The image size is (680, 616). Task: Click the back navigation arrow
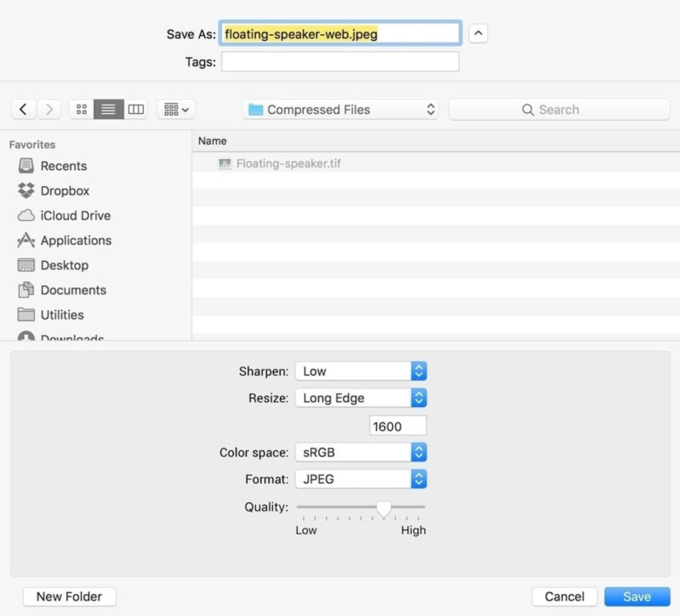[x=23, y=109]
